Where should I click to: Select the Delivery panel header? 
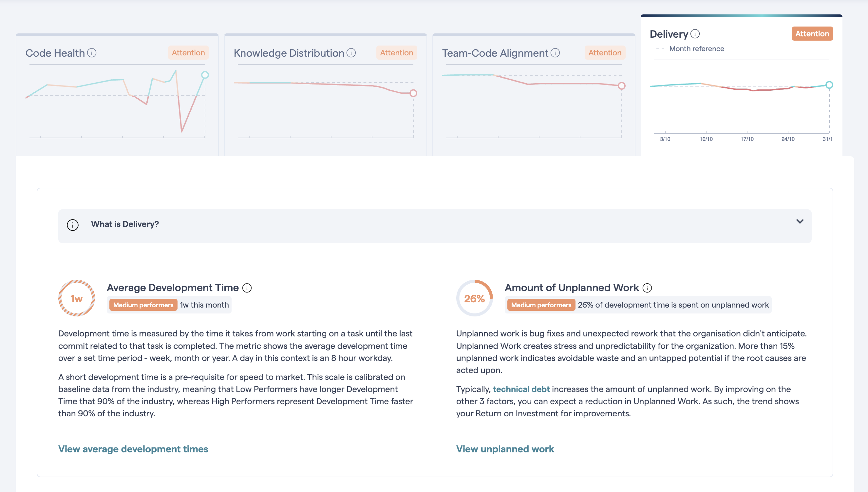[x=669, y=34]
